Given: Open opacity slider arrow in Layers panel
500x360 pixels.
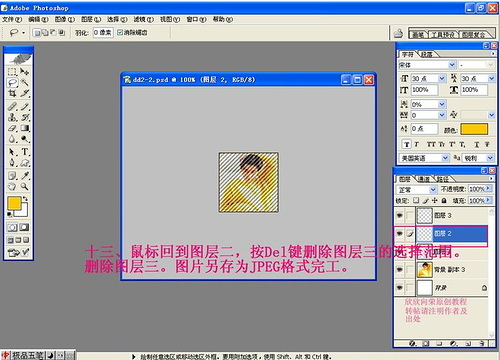Looking at the screenshot, I should [x=488, y=189].
